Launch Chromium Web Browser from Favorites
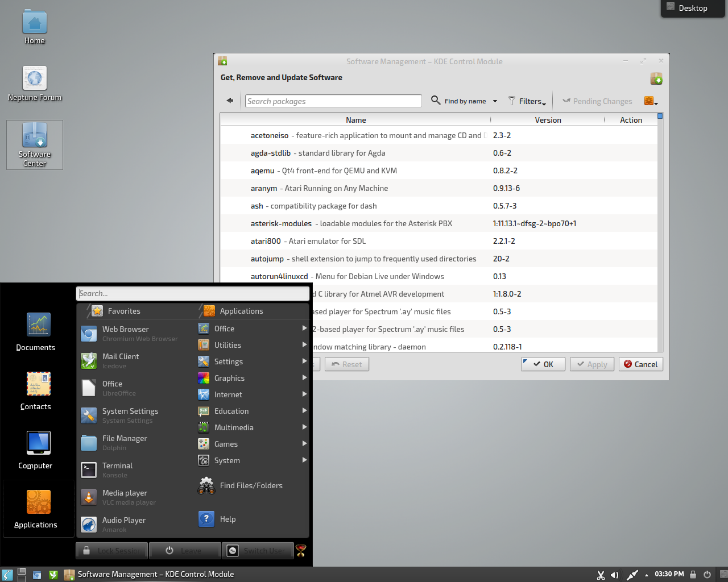The width and height of the screenshot is (728, 582). [x=135, y=334]
